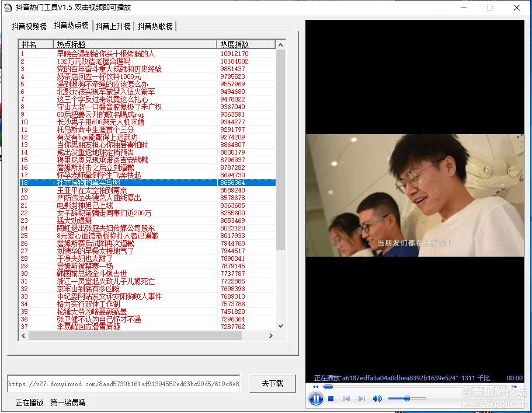Click the 第一缕晨曦 now playing label
Viewport: 532px width, 413px height.
[68, 402]
